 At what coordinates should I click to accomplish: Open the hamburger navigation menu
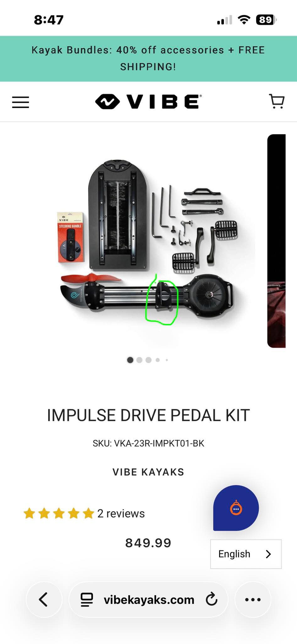click(20, 102)
